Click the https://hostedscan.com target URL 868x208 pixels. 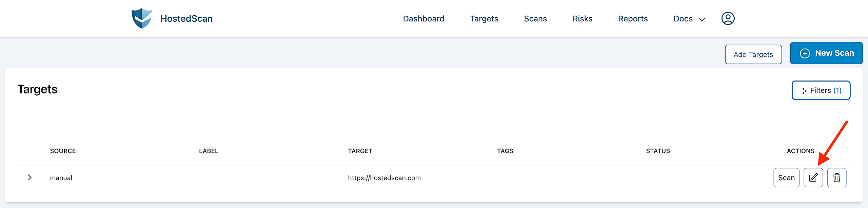click(384, 178)
